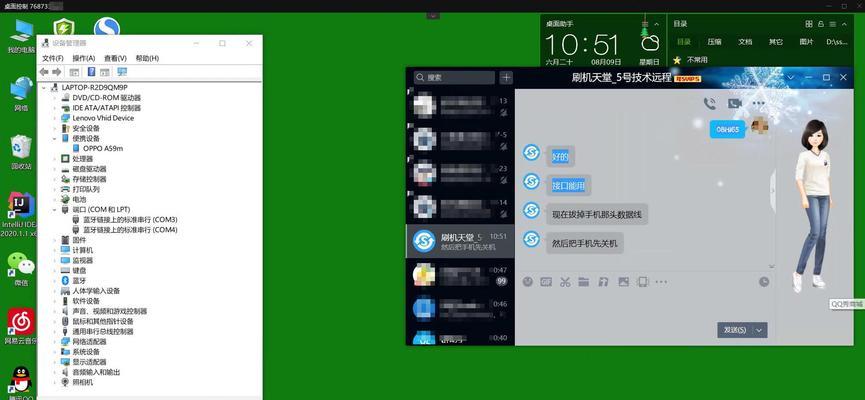Open the emoji picker in QQ chat
This screenshot has height=400, width=865.
pyautogui.click(x=528, y=282)
